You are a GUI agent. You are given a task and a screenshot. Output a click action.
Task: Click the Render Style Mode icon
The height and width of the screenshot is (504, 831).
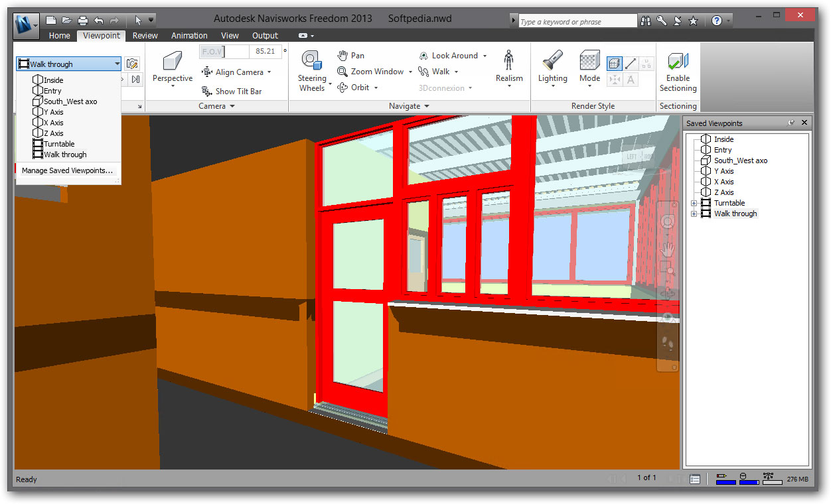click(589, 61)
